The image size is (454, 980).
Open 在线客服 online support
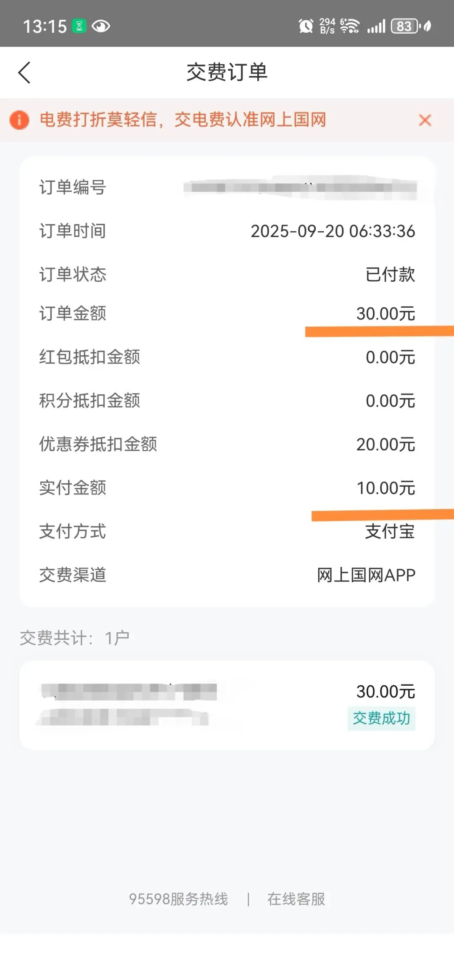click(296, 899)
